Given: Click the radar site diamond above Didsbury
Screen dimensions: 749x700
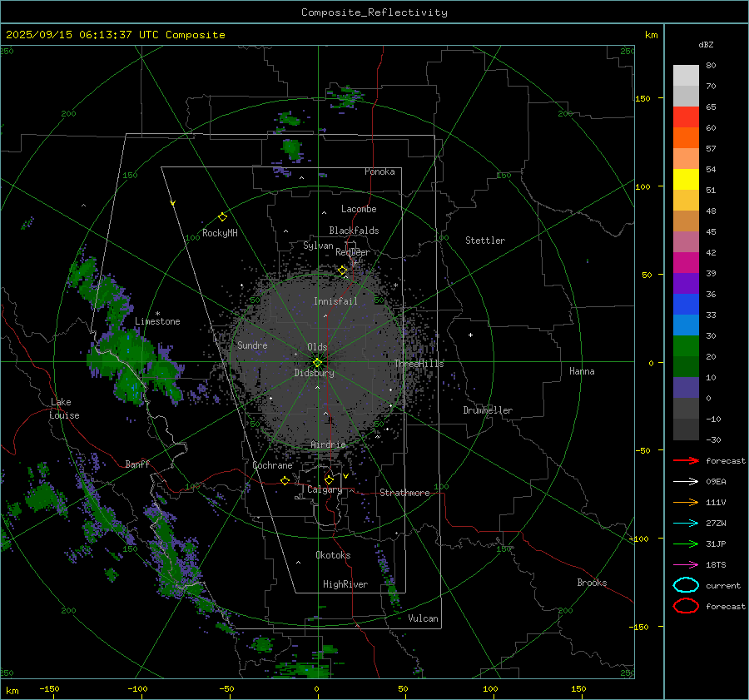Looking at the screenshot, I should [317, 363].
